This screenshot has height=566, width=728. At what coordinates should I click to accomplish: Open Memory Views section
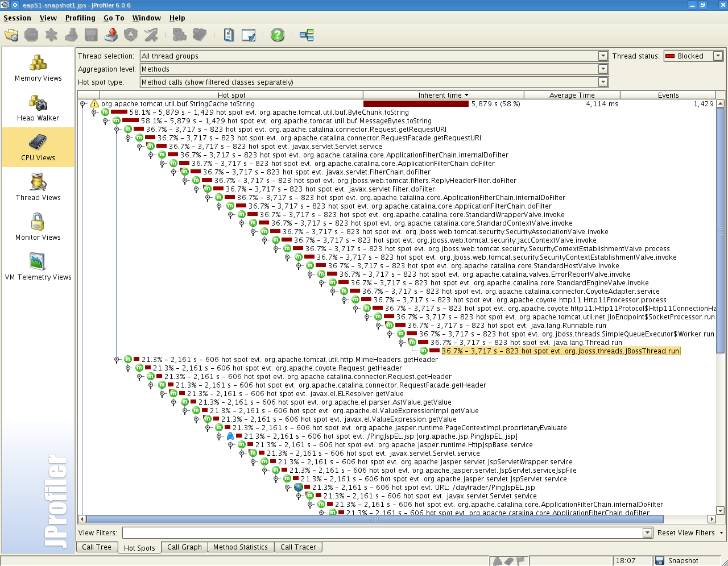[38, 68]
